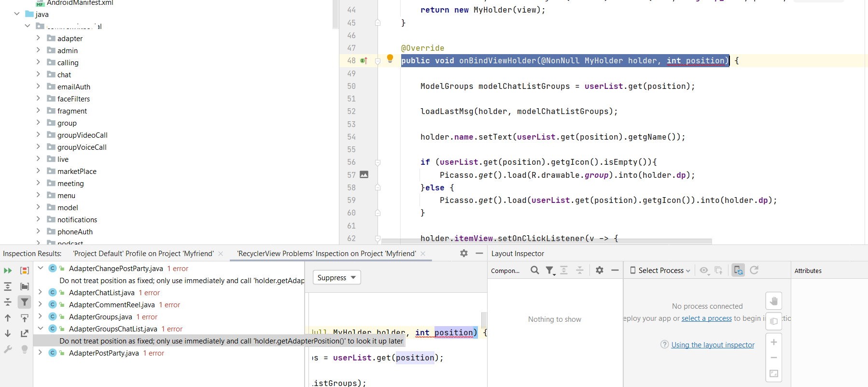
Task: Click the group by directory icon
Action: tap(25, 287)
